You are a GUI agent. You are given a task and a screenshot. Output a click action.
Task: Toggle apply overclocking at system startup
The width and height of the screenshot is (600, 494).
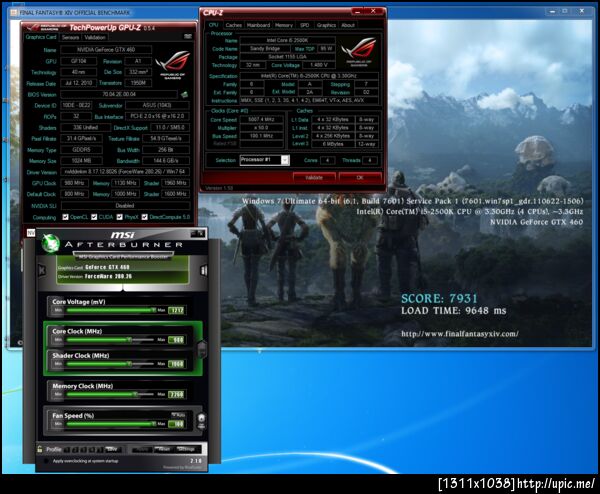point(46,461)
